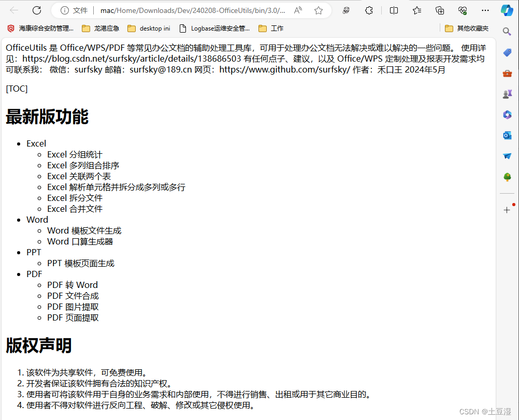Select the Excel 多列组合排序 list item
This screenshot has height=420, width=519.
pyautogui.click(x=83, y=166)
